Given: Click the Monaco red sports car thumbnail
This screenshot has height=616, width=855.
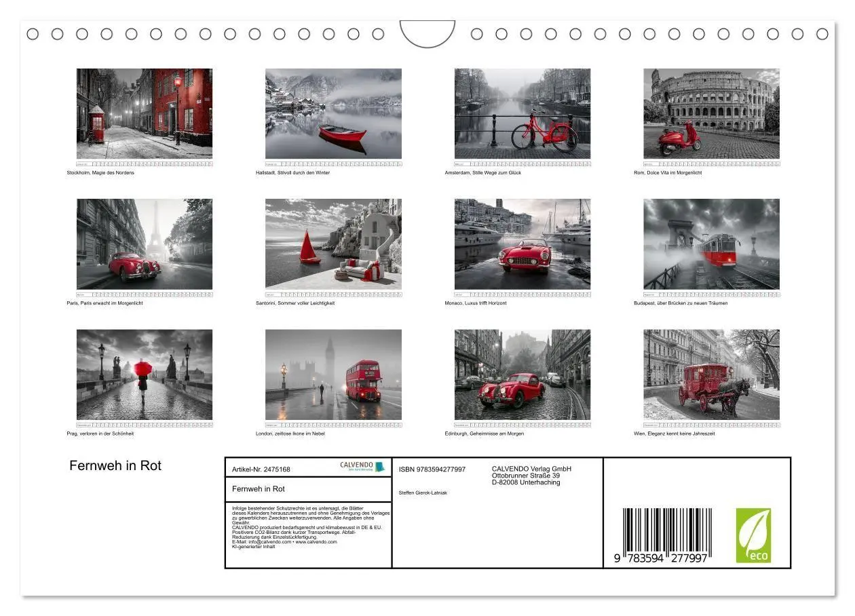Looking at the screenshot, I should pyautogui.click(x=522, y=244).
